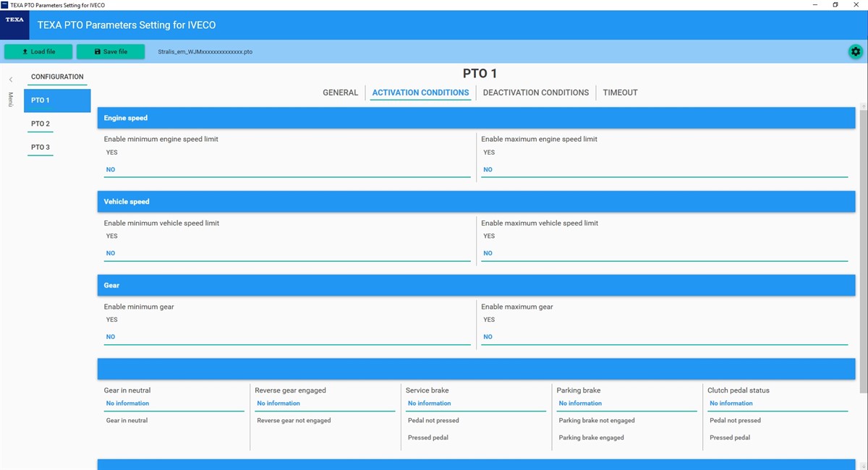Click the Gear section header

coord(477,286)
